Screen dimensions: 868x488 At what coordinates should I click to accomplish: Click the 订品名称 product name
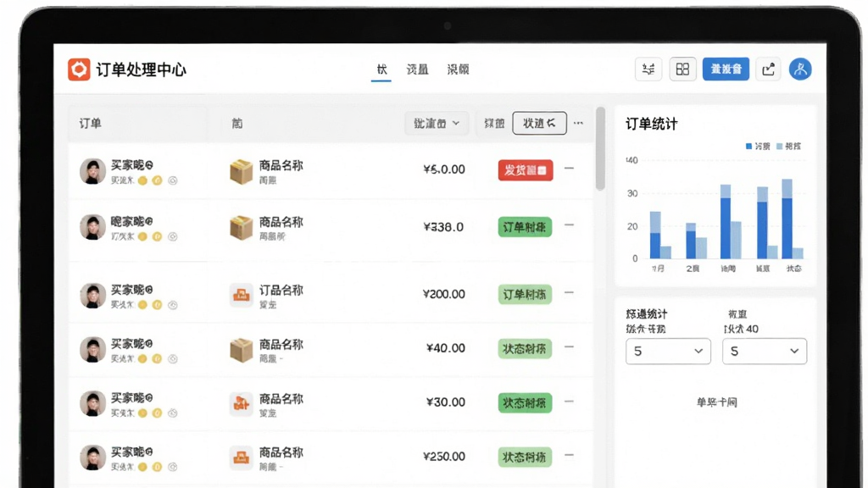click(281, 291)
